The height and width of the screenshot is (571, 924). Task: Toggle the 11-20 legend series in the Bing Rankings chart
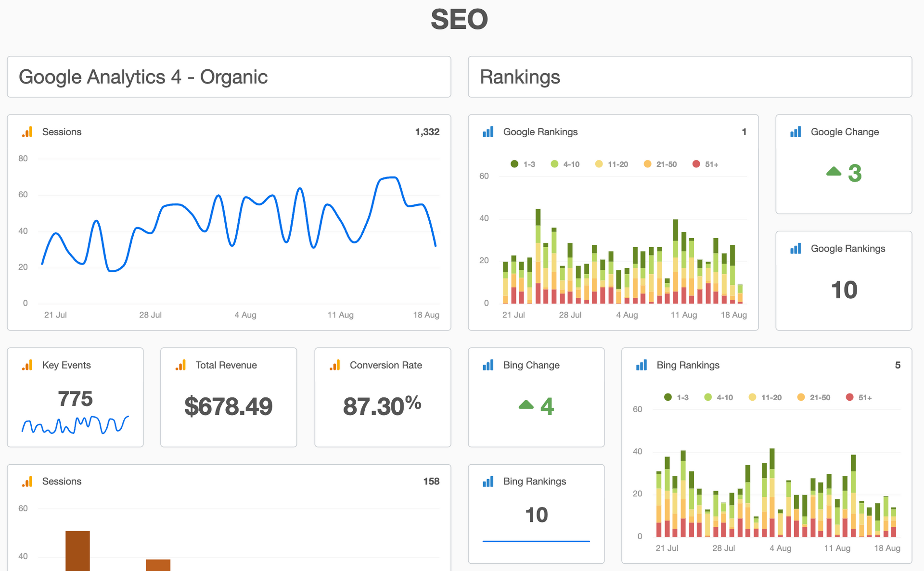point(765,398)
